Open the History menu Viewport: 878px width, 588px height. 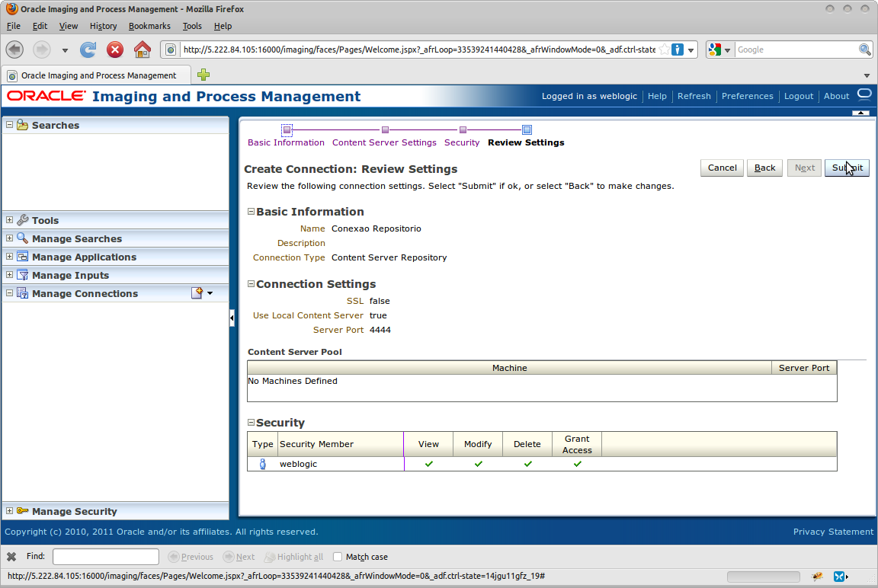click(103, 26)
